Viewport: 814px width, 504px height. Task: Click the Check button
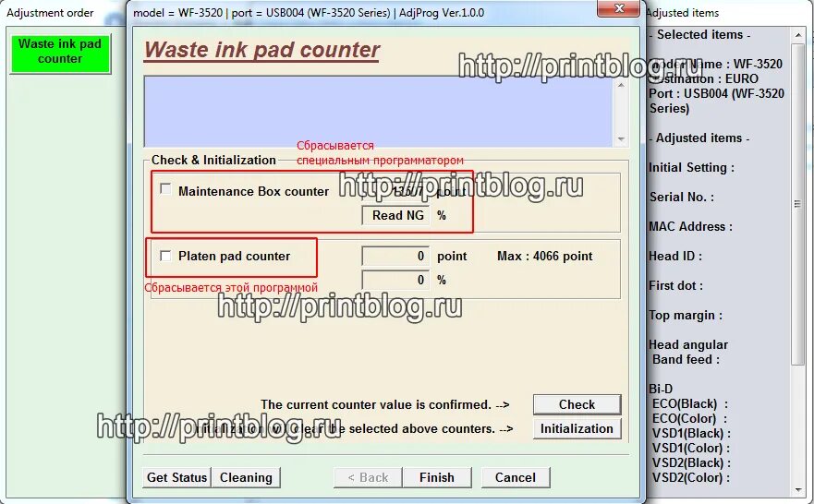(577, 404)
